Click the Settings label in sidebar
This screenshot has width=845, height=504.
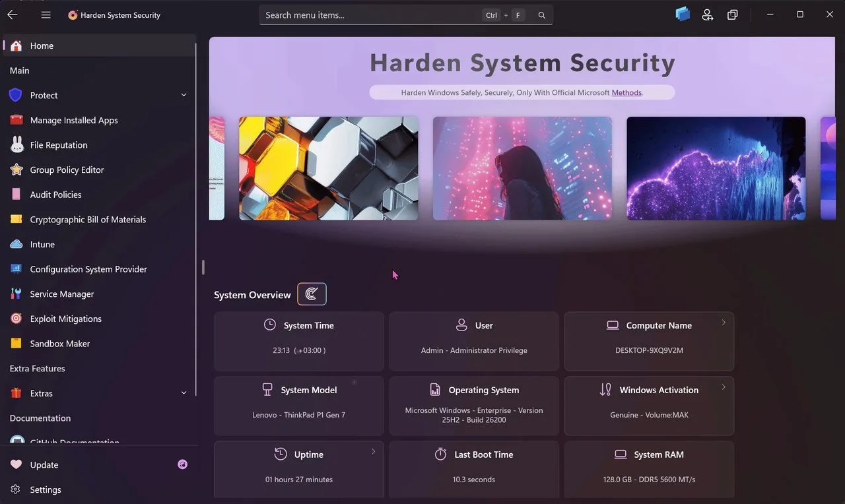tap(46, 489)
